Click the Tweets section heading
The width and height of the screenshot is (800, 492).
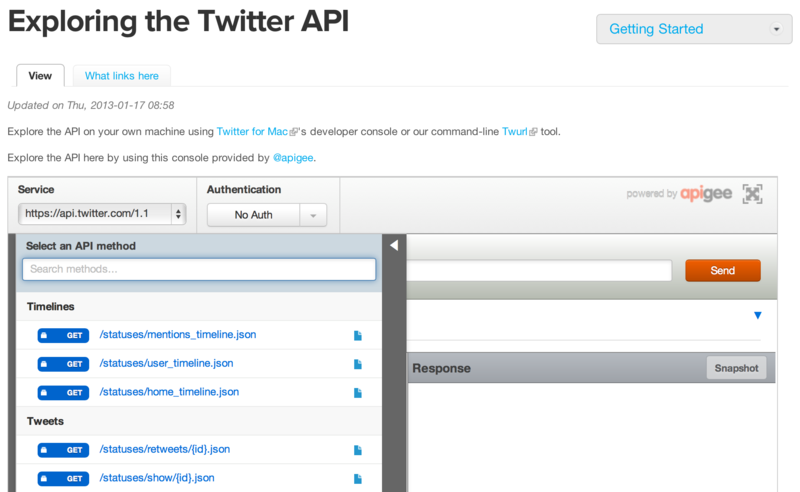(45, 422)
